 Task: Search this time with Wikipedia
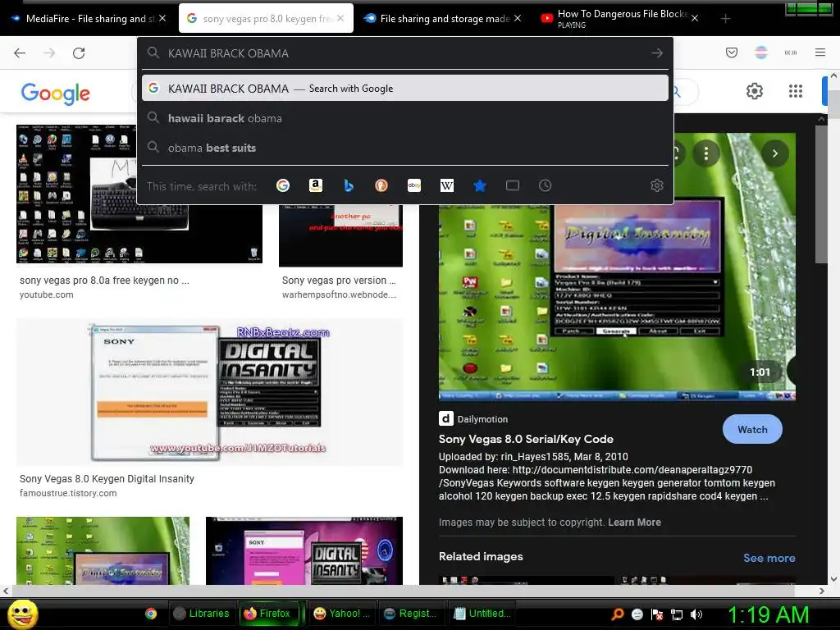[x=447, y=185]
